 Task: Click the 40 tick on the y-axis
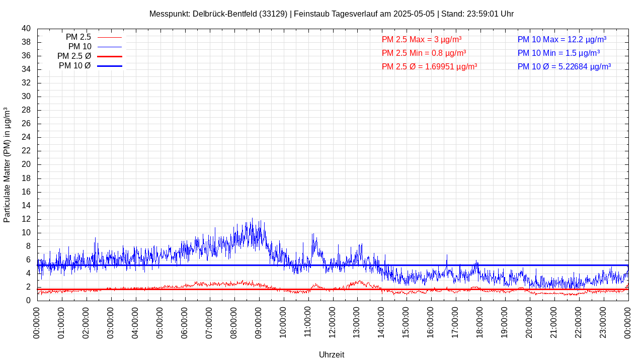click(26, 29)
